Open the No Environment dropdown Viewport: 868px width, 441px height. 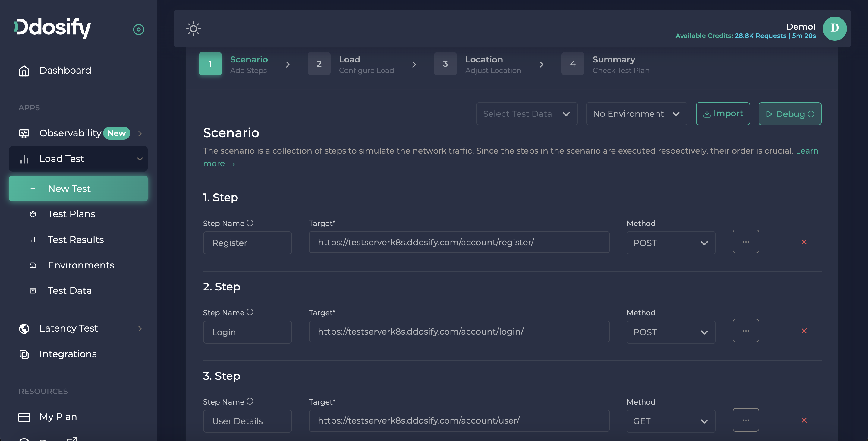(636, 114)
